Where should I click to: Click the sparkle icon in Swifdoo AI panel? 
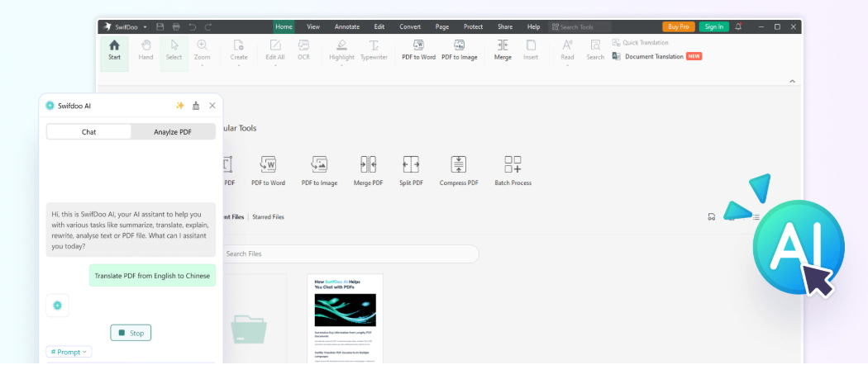180,106
